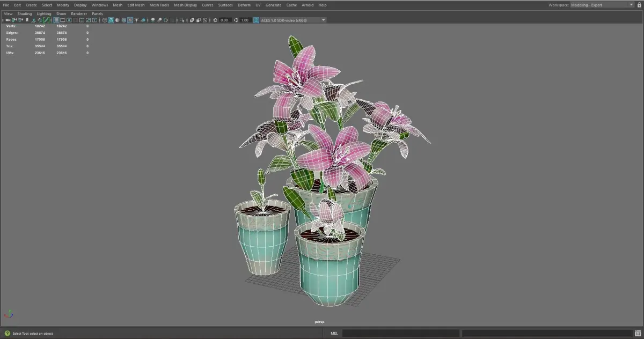Open the panel View menu
Image resolution: width=644 pixels, height=339 pixels.
click(x=8, y=13)
